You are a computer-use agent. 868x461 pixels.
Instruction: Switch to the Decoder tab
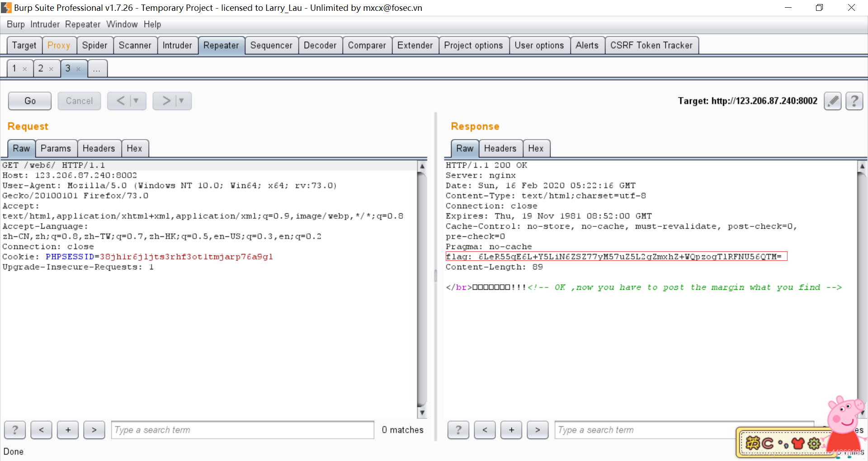[320, 45]
